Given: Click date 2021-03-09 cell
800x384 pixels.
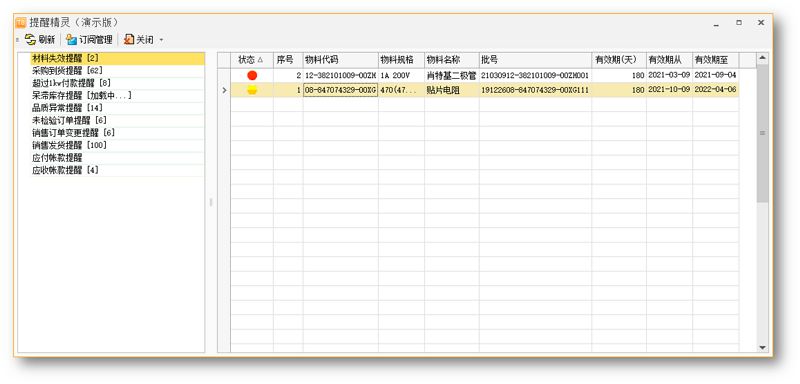Looking at the screenshot, I should 669,75.
